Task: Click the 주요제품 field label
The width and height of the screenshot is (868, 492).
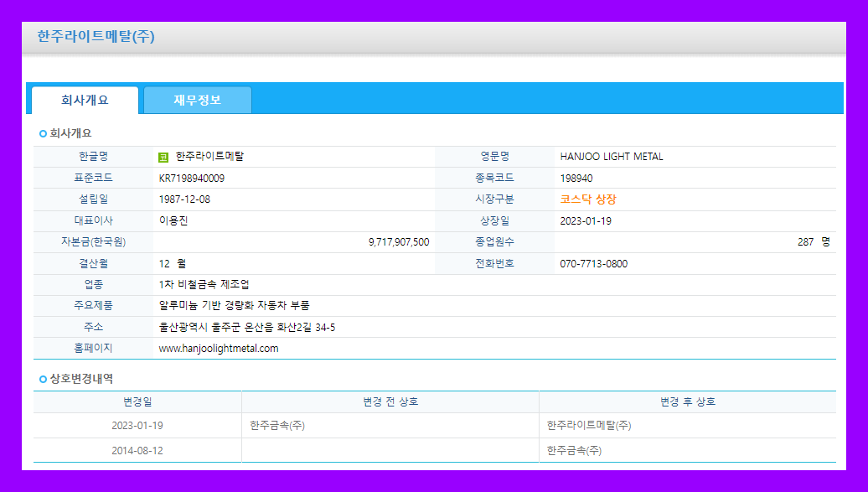Action: point(94,306)
